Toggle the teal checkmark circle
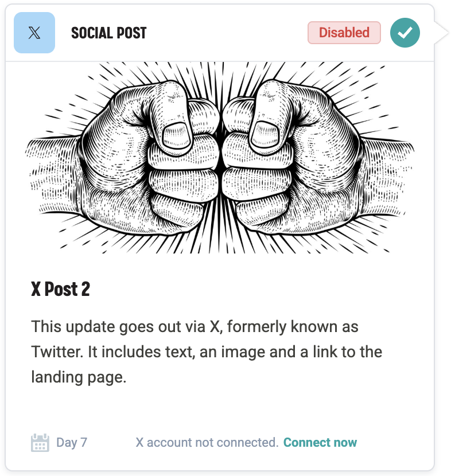The image size is (451, 476). pos(405,33)
